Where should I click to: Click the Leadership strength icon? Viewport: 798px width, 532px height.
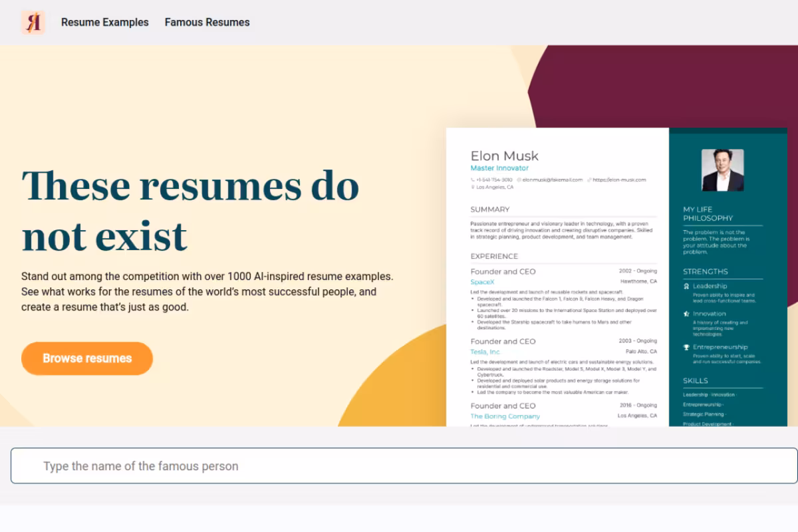point(686,287)
